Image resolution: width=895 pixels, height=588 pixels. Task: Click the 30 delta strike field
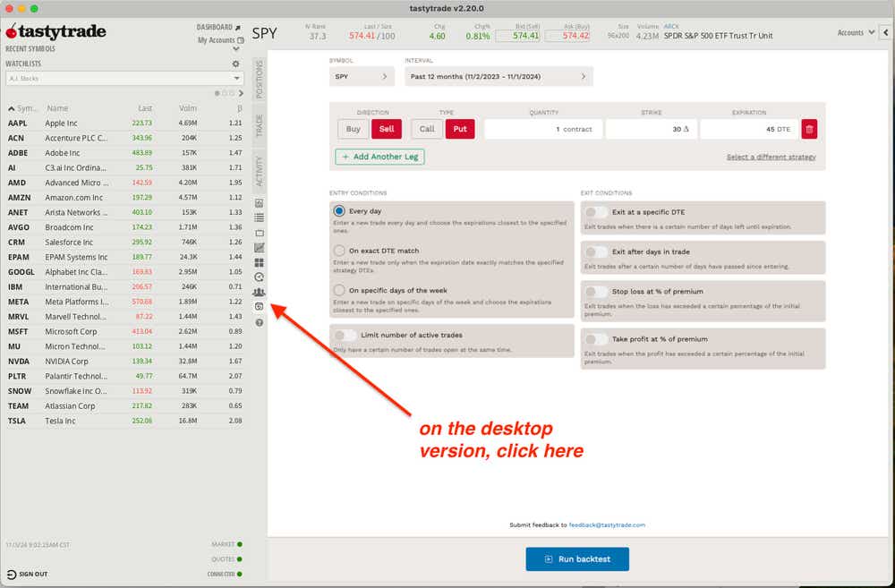(651, 129)
